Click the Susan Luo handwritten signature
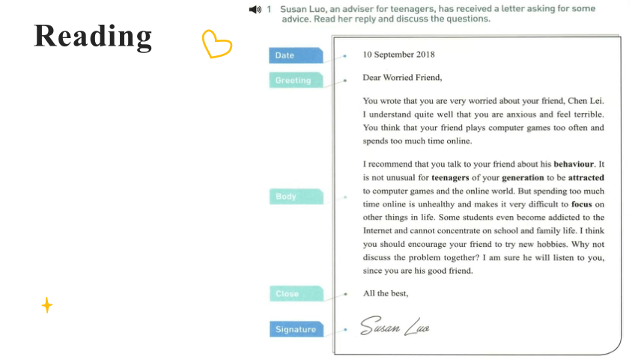 click(x=395, y=326)
